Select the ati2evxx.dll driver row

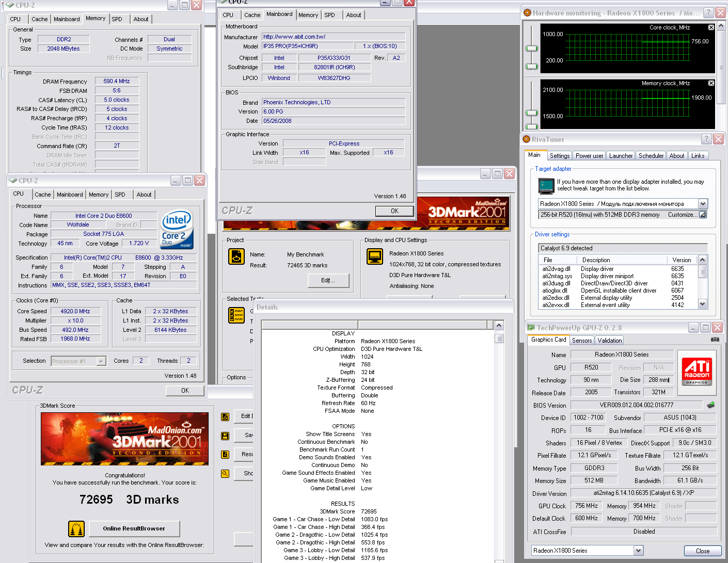(618, 305)
